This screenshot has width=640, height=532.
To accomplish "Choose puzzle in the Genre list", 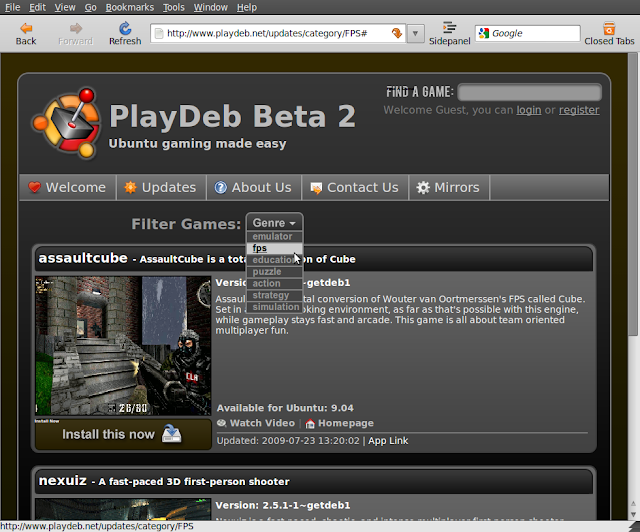I will [274, 272].
